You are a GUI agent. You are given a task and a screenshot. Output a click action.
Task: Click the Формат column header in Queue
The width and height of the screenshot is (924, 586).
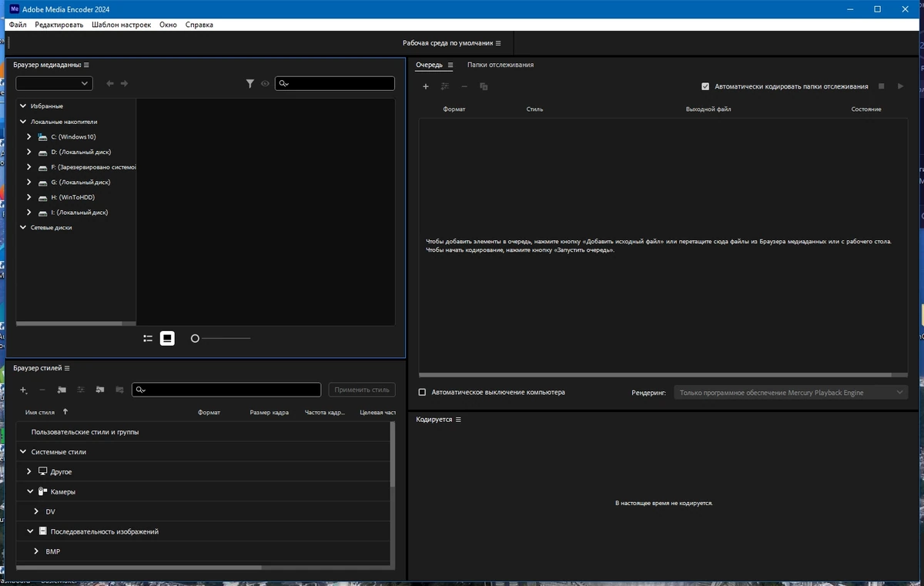tap(454, 109)
